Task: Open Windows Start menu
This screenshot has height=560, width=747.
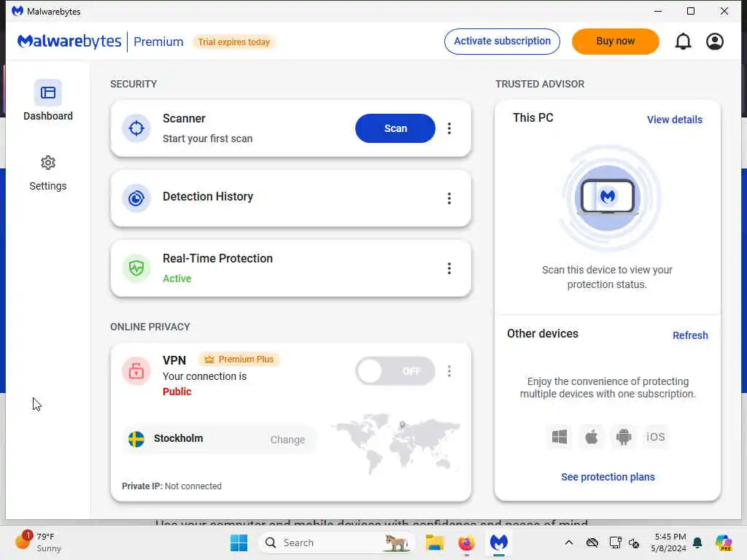Action: pyautogui.click(x=239, y=542)
